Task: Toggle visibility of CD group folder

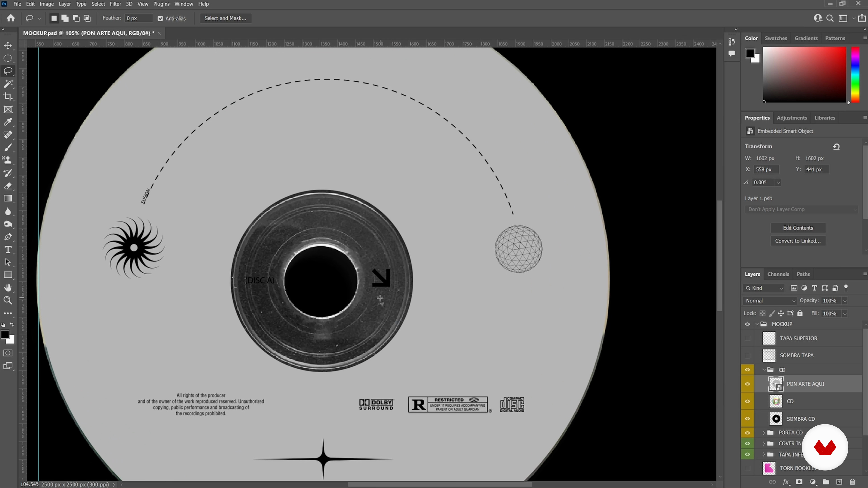Action: point(747,370)
